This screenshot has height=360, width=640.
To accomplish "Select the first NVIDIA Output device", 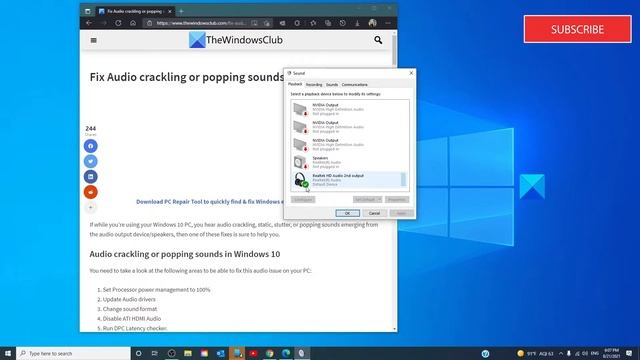I will point(349,109).
